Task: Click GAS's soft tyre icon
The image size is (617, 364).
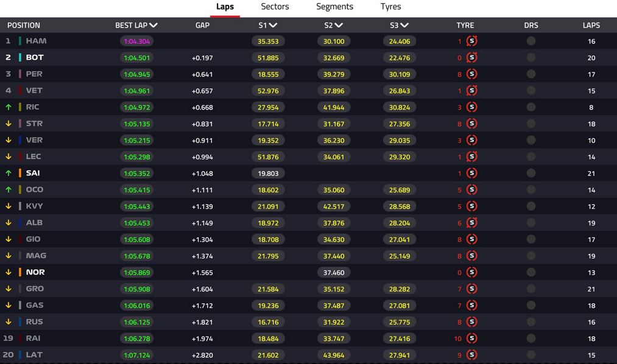Action: point(471,305)
